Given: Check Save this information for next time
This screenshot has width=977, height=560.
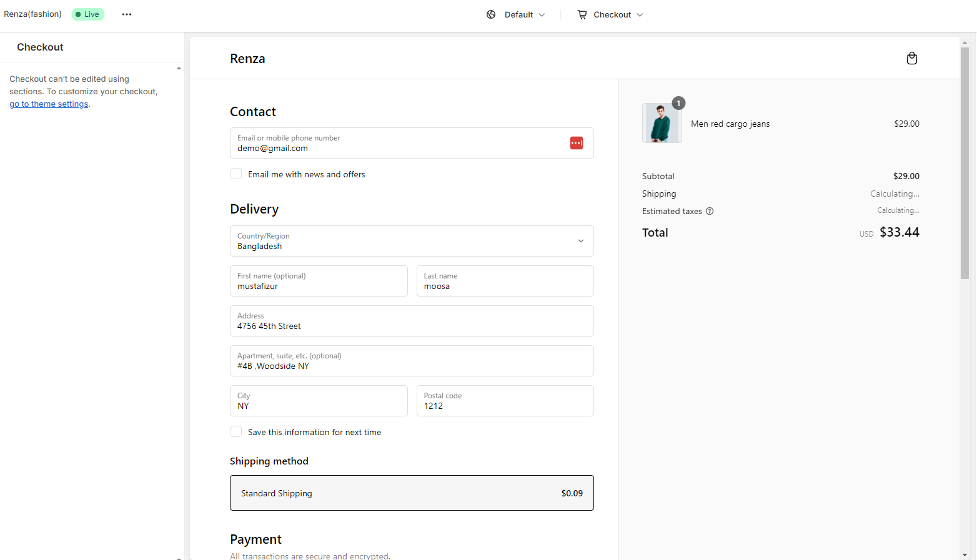Looking at the screenshot, I should 236,431.
